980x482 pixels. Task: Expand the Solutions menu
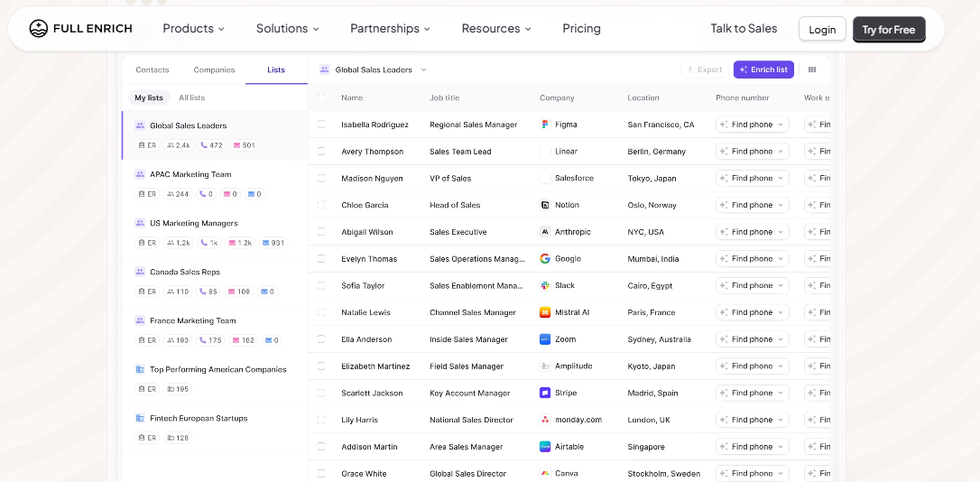point(288,28)
